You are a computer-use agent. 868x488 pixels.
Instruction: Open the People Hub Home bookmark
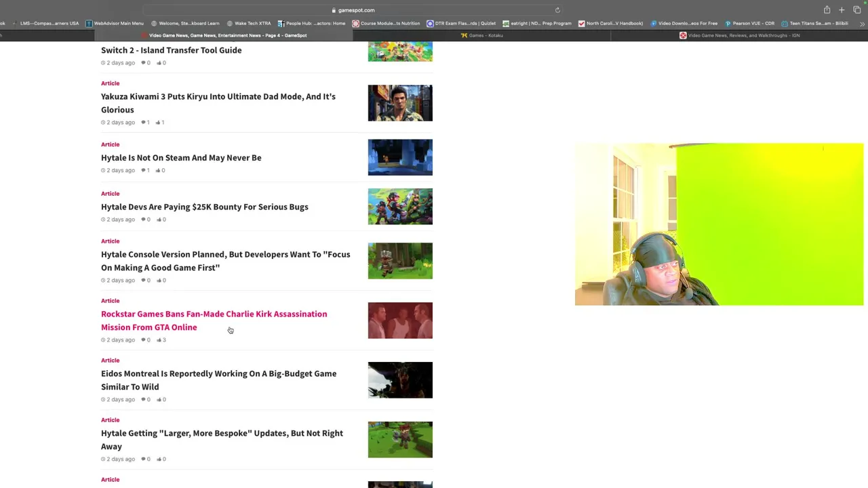(311, 24)
